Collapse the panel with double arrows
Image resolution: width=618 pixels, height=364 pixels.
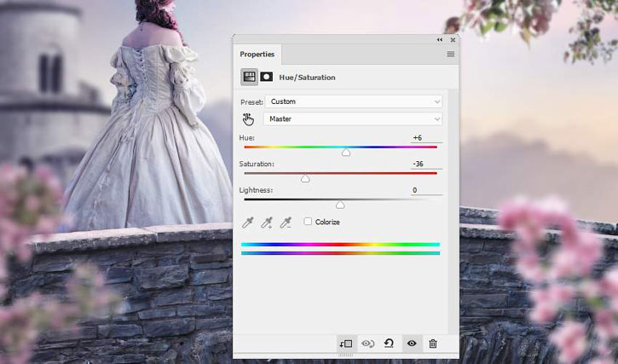click(440, 40)
